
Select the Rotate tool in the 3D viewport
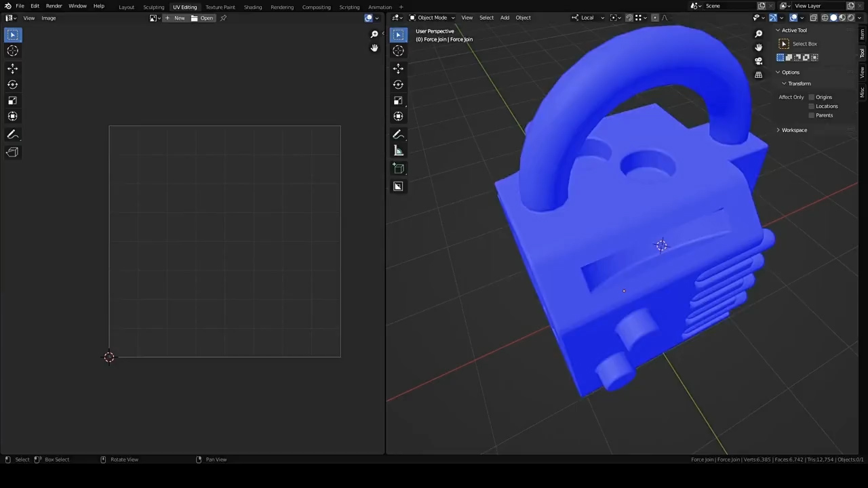[398, 85]
